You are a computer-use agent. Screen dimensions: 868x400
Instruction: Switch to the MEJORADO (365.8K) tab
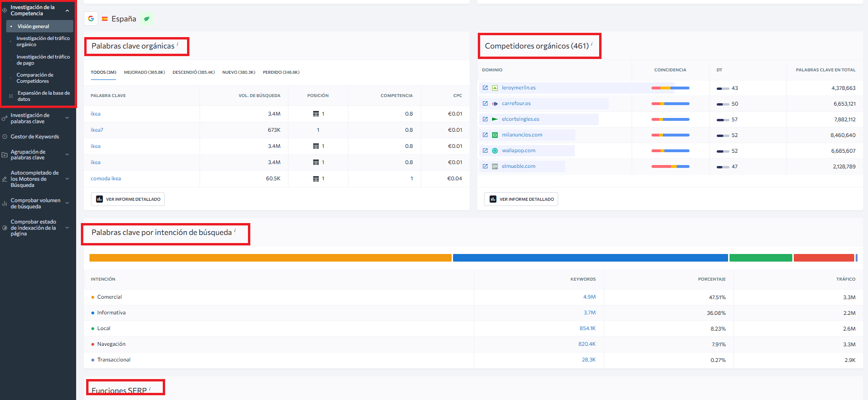144,72
